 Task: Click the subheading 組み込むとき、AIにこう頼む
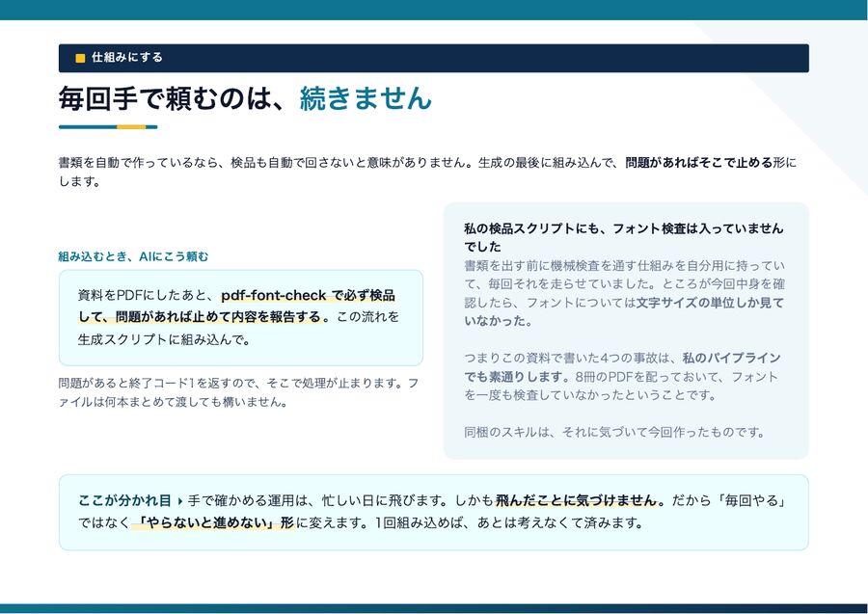click(x=133, y=256)
